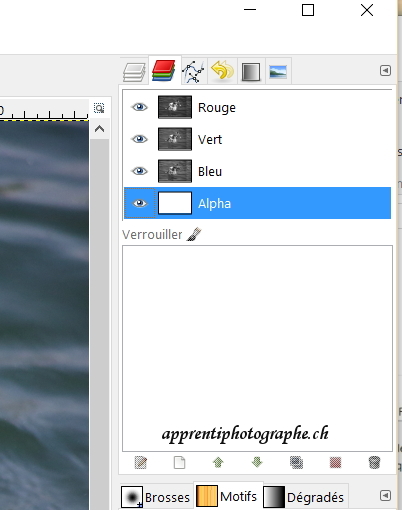The image size is (402, 510).
Task: Toggle the Verrouiller pixels lock brush icon
Action: point(194,234)
